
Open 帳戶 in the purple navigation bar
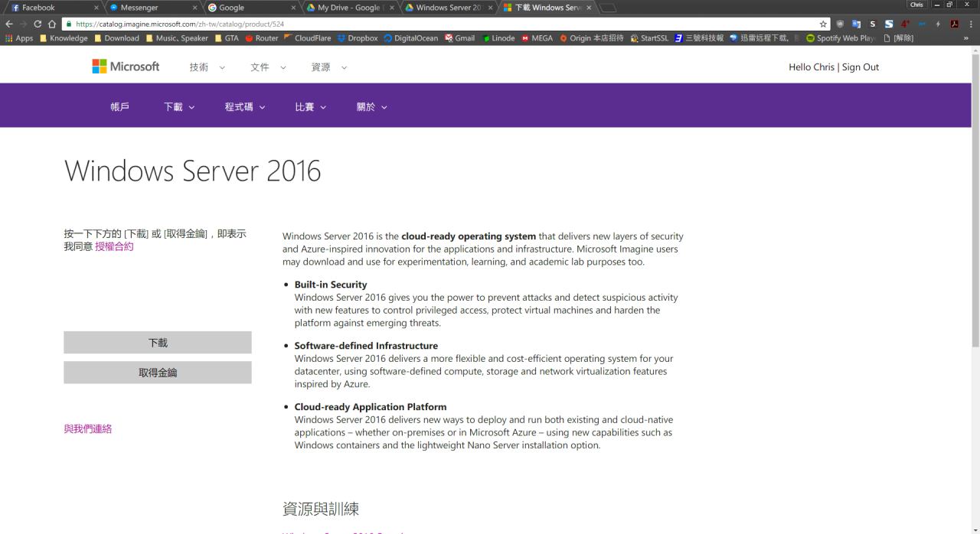coord(120,107)
